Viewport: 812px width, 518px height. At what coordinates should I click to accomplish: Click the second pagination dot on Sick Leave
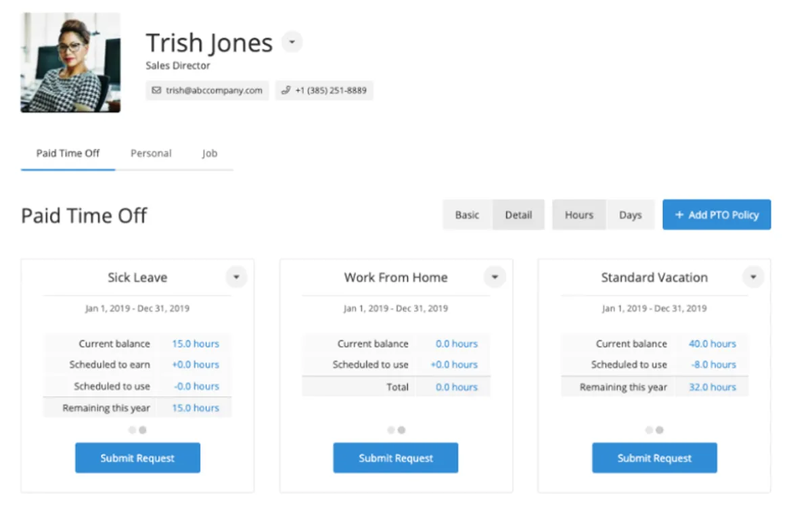click(x=143, y=430)
